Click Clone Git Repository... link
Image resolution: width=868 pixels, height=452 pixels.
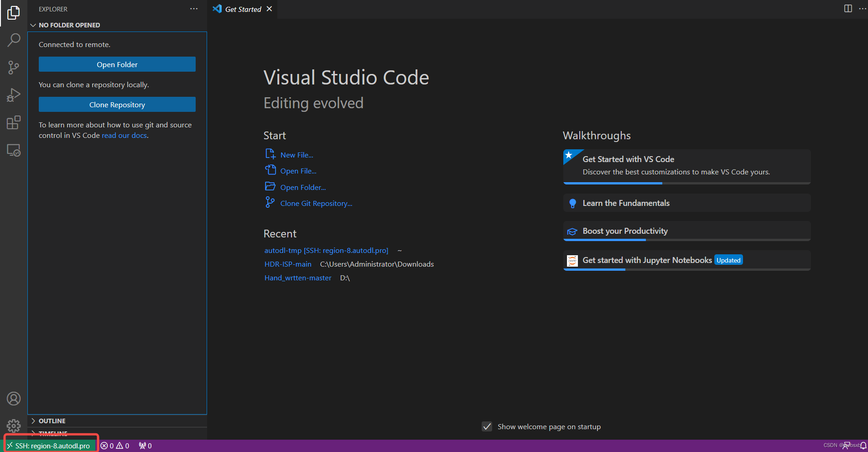(x=316, y=204)
